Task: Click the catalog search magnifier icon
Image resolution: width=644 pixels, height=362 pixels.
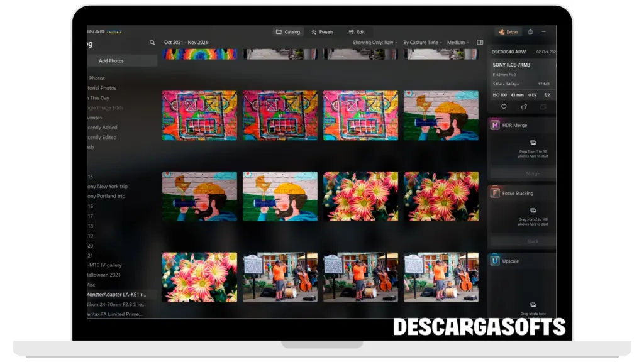Action: [152, 43]
